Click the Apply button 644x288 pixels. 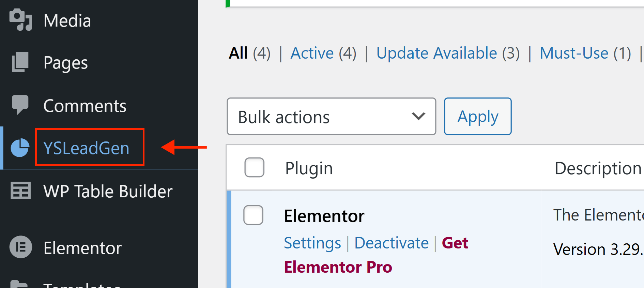[x=478, y=117]
